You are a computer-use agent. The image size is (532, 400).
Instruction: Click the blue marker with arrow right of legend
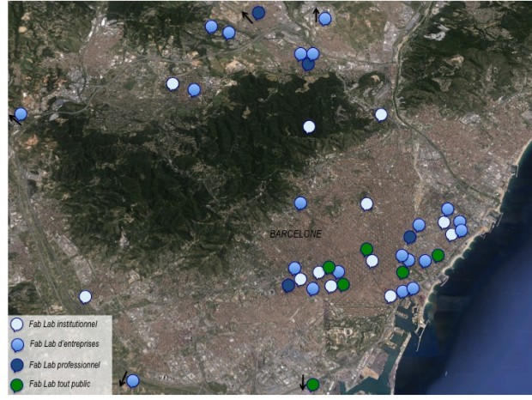(x=132, y=380)
